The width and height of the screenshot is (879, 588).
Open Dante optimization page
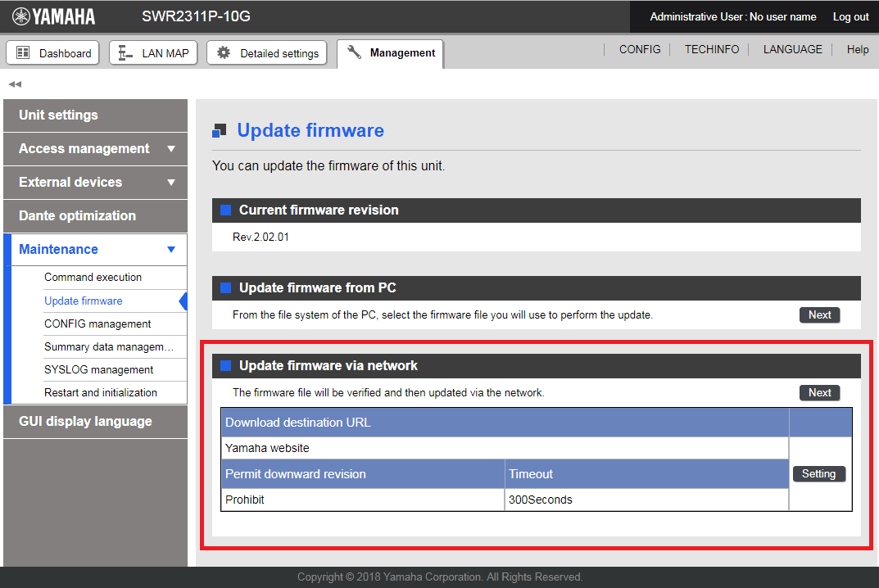coord(77,216)
